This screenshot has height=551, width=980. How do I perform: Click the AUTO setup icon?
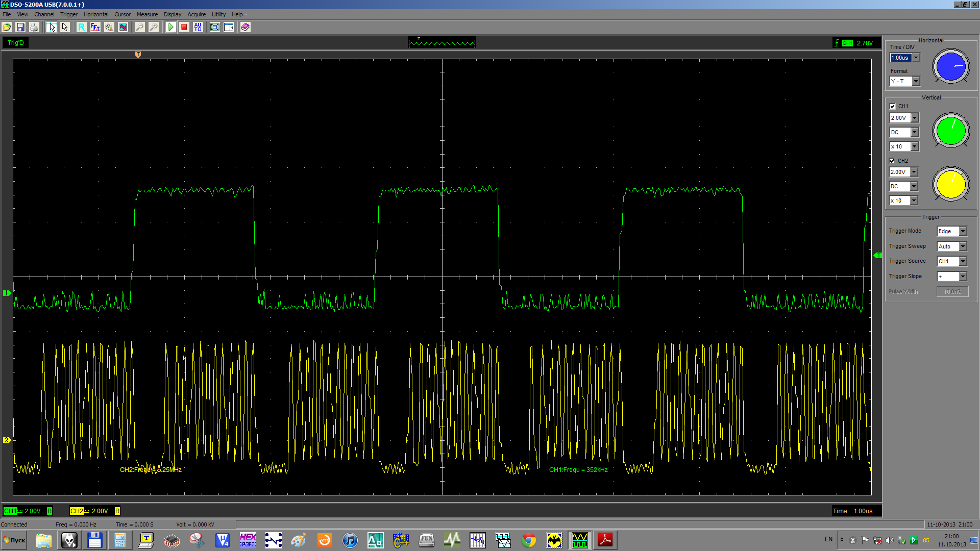point(198,27)
